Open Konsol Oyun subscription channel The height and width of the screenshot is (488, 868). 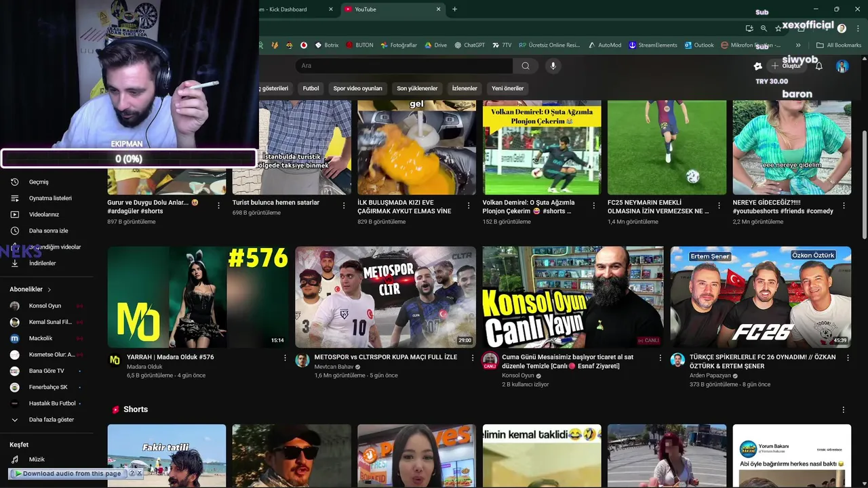coord(46,306)
